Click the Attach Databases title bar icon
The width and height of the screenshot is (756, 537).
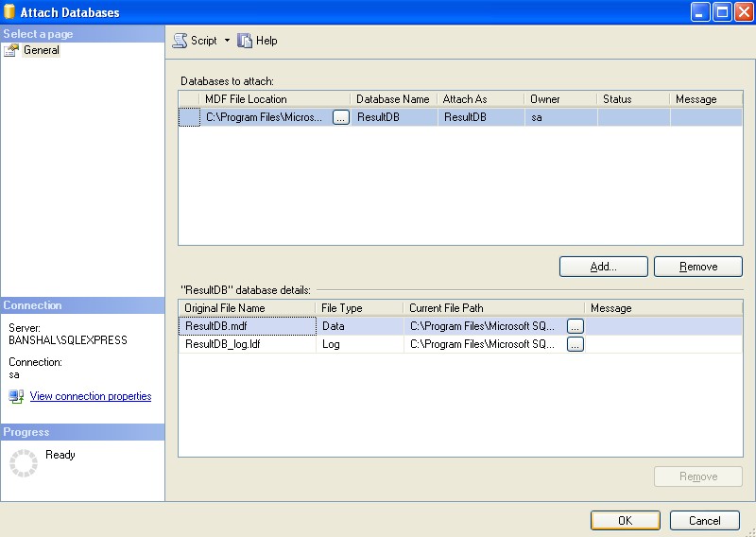pos(10,12)
